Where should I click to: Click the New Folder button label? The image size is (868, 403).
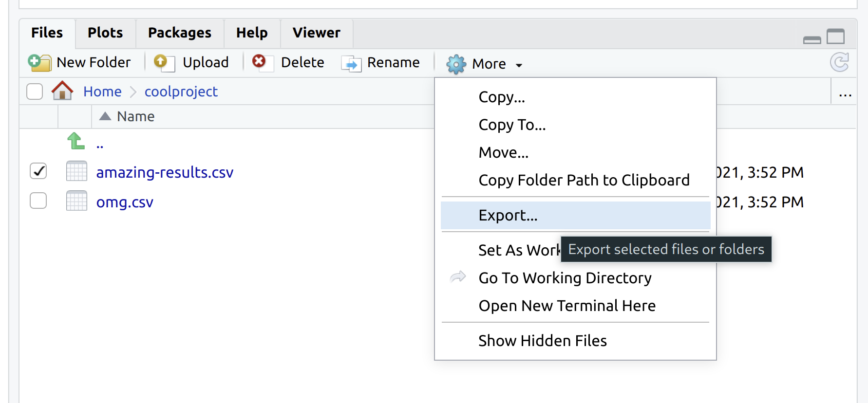94,62
